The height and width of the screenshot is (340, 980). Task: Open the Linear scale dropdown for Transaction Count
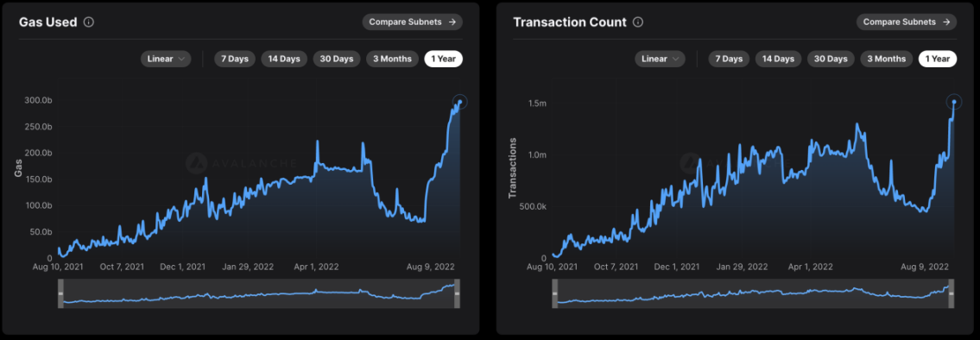[x=660, y=59]
